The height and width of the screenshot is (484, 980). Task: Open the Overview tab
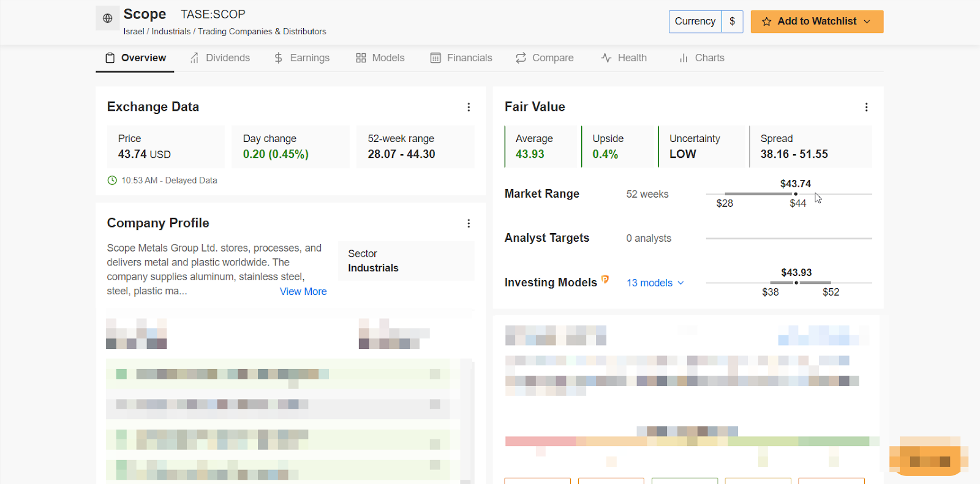click(x=135, y=58)
